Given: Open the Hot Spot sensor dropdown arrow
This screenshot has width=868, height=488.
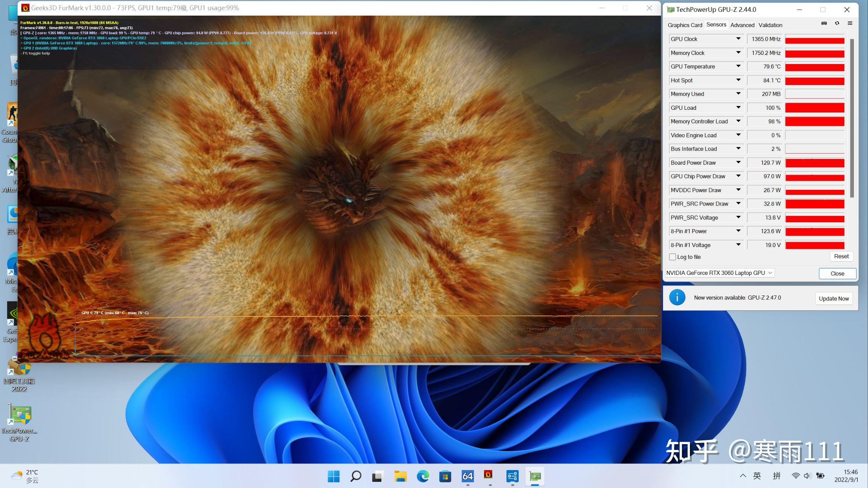Looking at the screenshot, I should 738,80.
